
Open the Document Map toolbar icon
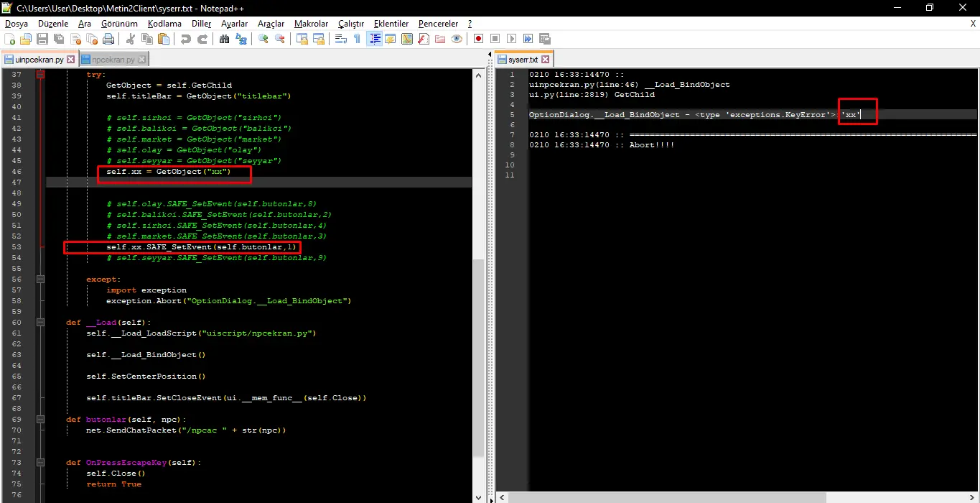406,39
